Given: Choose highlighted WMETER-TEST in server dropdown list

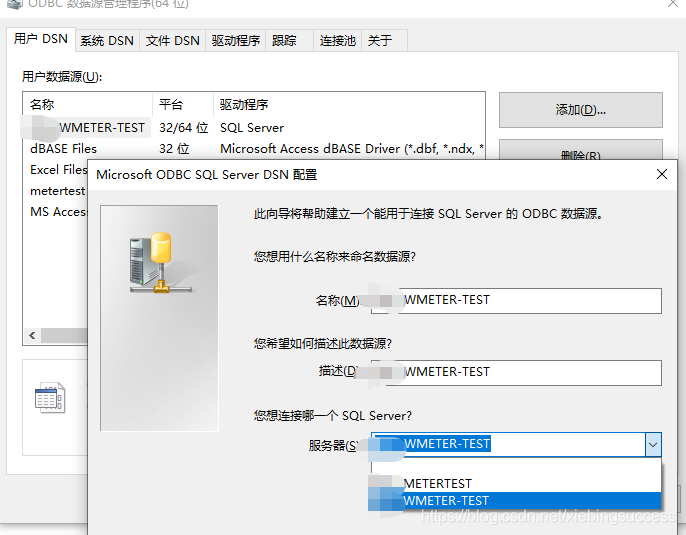Looking at the screenshot, I should click(516, 500).
